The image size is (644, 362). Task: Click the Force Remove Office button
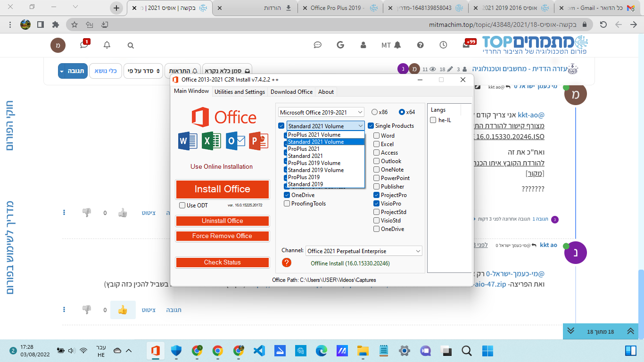point(222,236)
